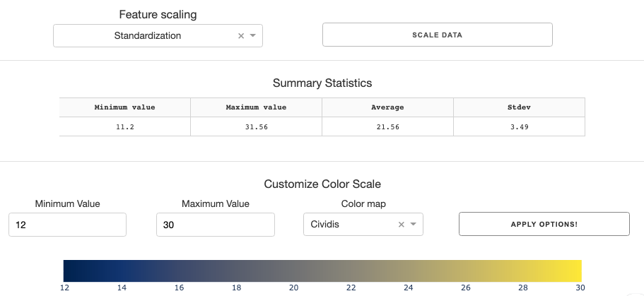Select the 21.56 average cell
This screenshot has height=296, width=644.
[387, 127]
